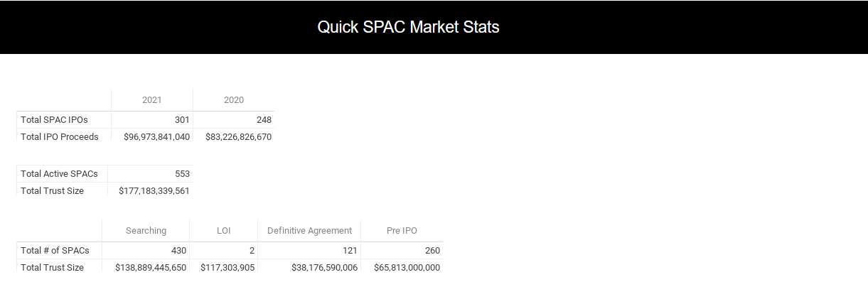Click the Total Active SPACs label
This screenshot has height=282, width=868.
(x=60, y=174)
